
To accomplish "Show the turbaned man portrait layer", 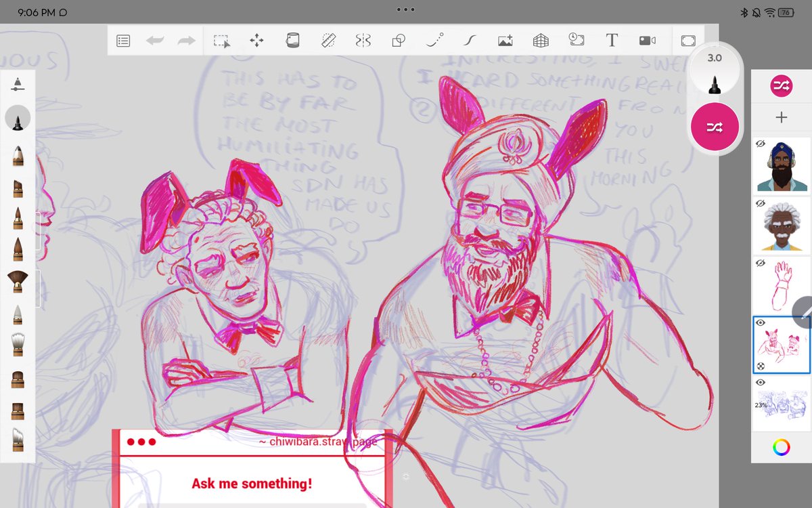I will (761, 144).
